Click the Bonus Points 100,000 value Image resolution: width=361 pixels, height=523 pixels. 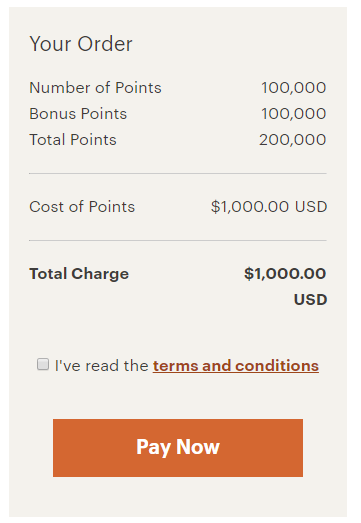click(x=294, y=114)
